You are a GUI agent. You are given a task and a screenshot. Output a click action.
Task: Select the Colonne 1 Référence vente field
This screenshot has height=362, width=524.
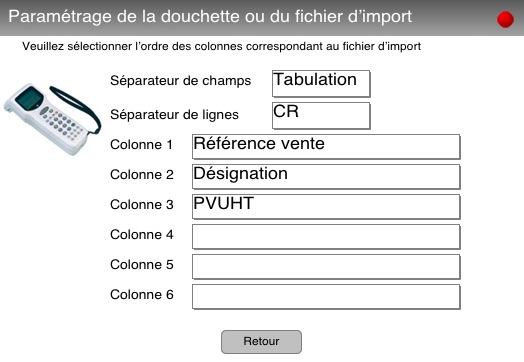coord(326,147)
